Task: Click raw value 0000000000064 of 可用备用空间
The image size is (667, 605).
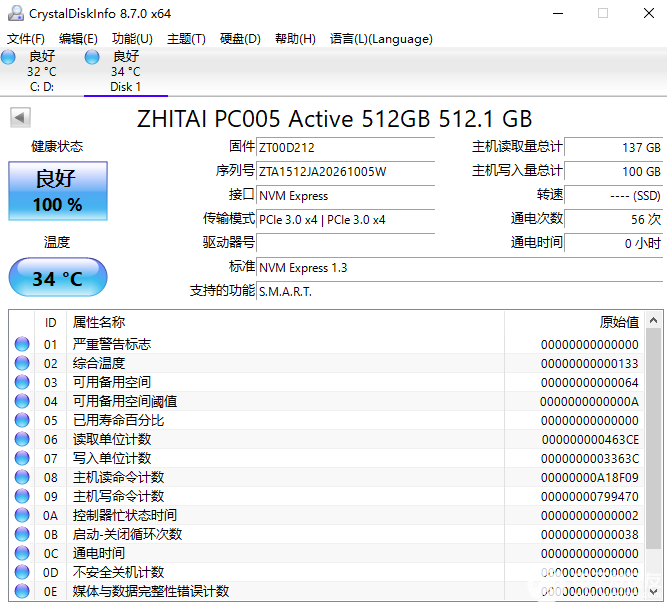Action: 590,382
